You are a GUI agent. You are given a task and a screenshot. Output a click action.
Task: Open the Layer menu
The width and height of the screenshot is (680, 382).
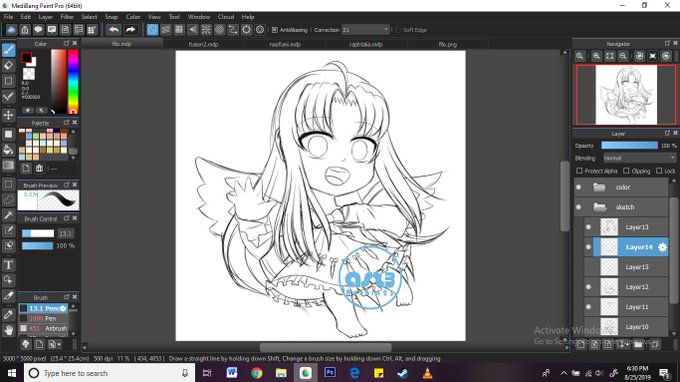point(46,17)
